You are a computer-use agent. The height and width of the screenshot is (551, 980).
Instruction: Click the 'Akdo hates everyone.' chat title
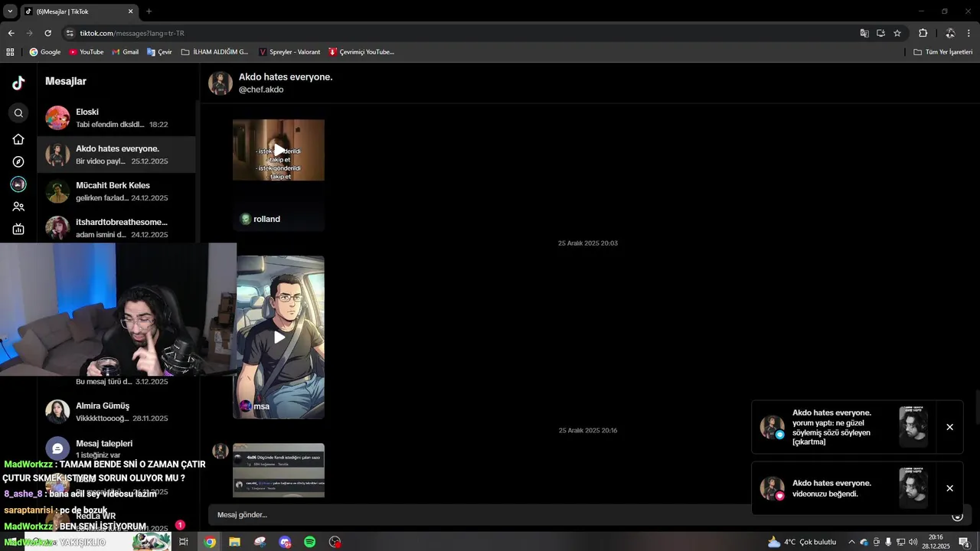coord(286,77)
